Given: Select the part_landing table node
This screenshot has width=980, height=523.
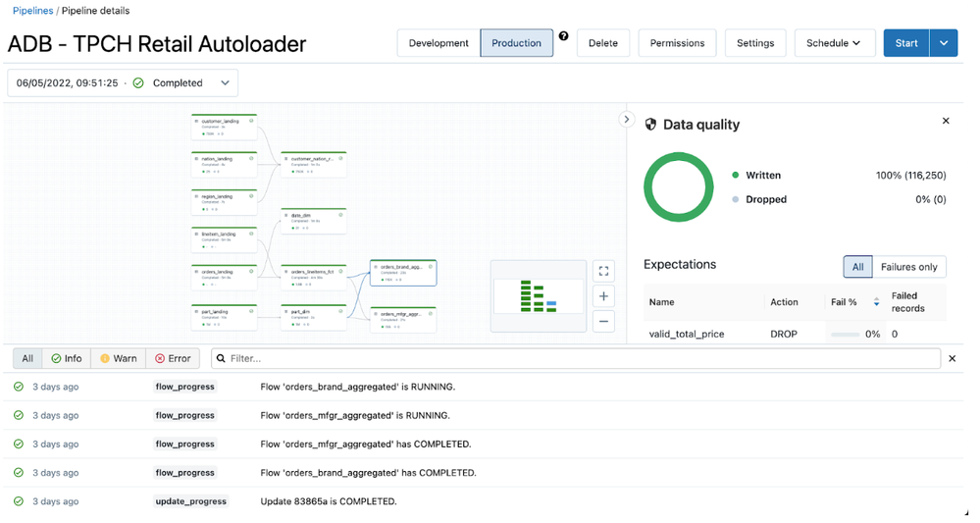Looking at the screenshot, I should pyautogui.click(x=224, y=317).
